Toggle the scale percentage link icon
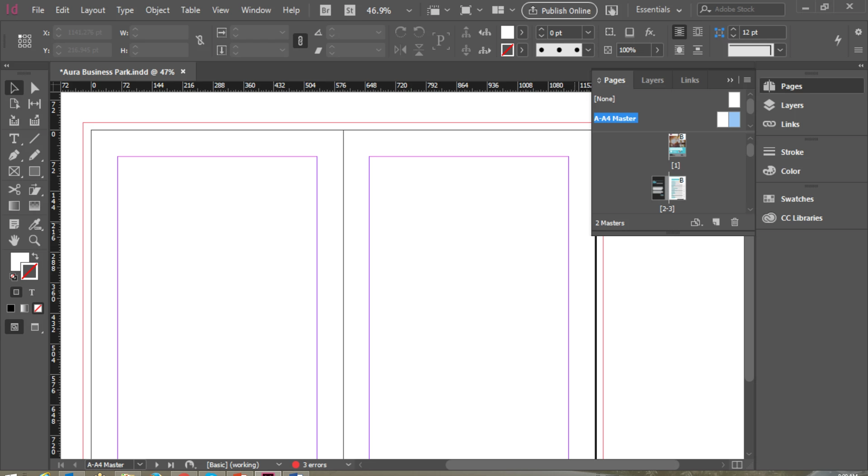 click(x=300, y=41)
